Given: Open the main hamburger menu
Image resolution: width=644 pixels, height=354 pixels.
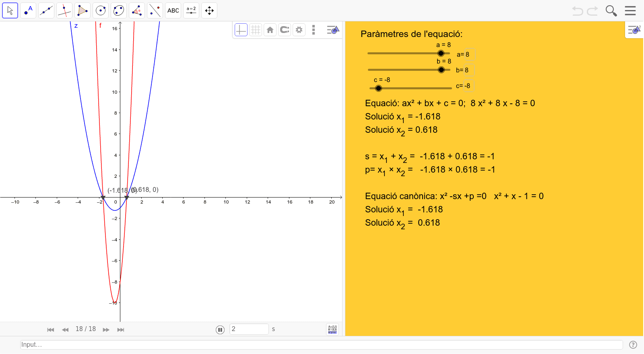Looking at the screenshot, I should 630,11.
